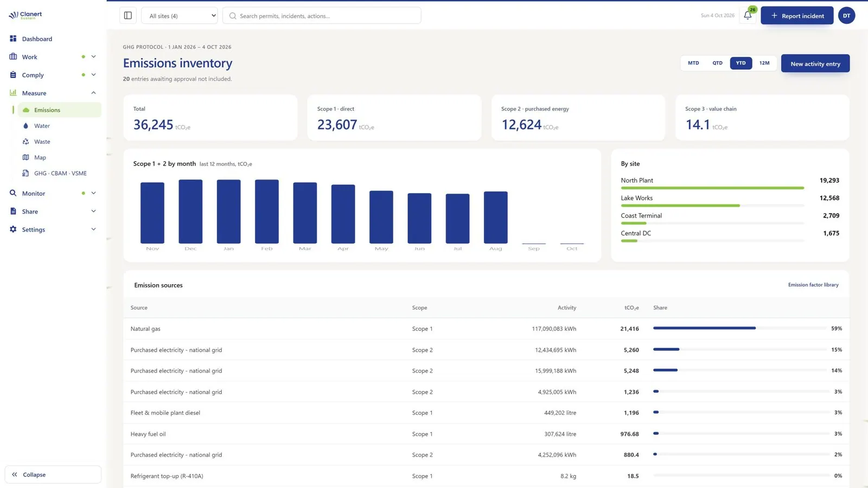Switch to the 12M period
Screen dimensions: 868x488
(764, 63)
